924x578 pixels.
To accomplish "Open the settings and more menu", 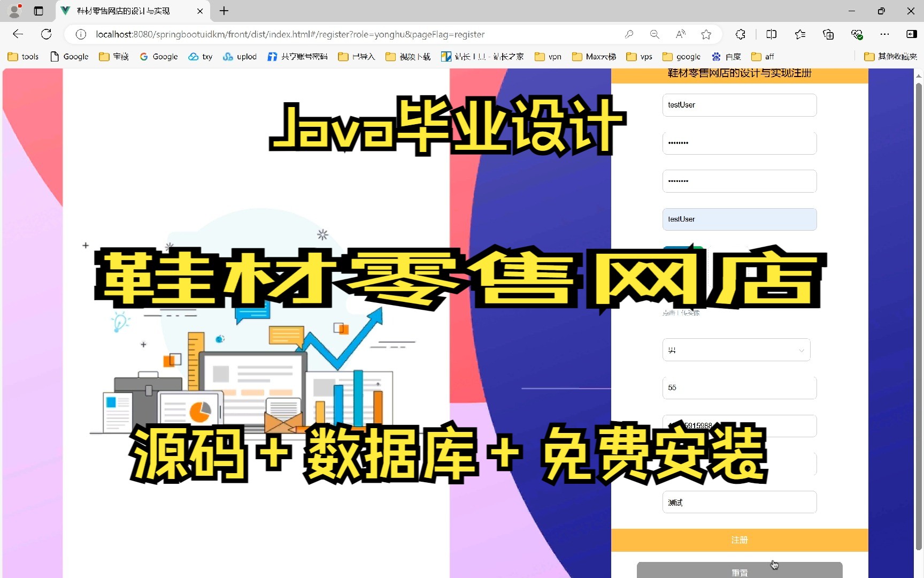I will pyautogui.click(x=885, y=34).
